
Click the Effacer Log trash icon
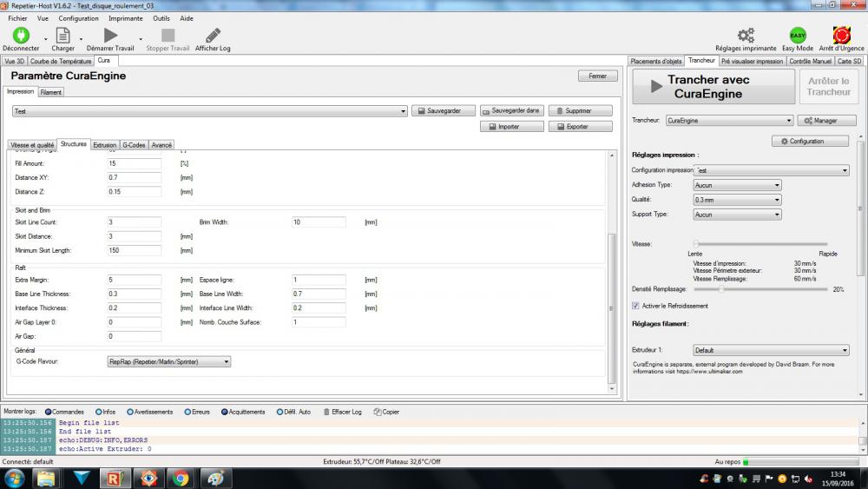pyautogui.click(x=326, y=412)
